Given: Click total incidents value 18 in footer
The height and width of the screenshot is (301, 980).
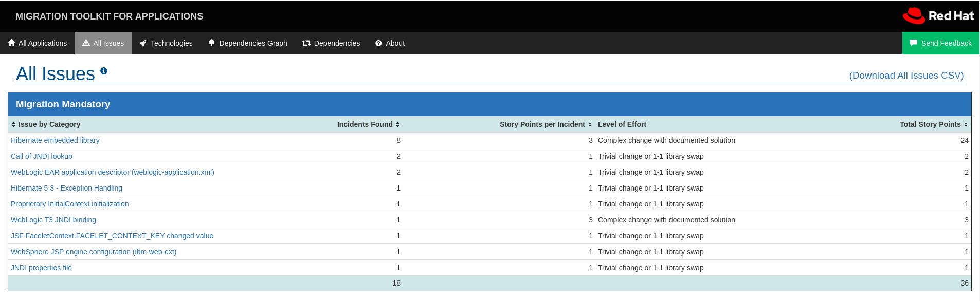Looking at the screenshot, I should click(396, 283).
